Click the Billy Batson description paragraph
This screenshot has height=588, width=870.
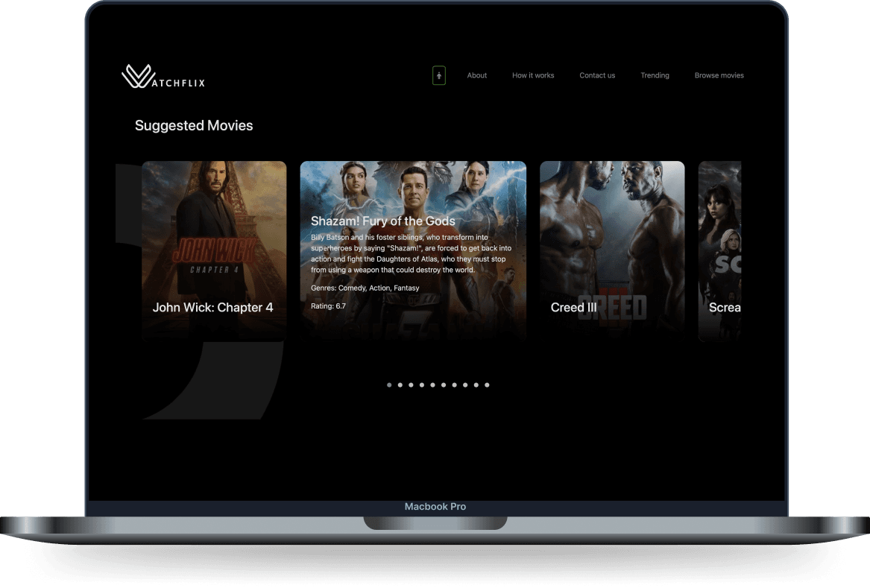pyautogui.click(x=411, y=253)
